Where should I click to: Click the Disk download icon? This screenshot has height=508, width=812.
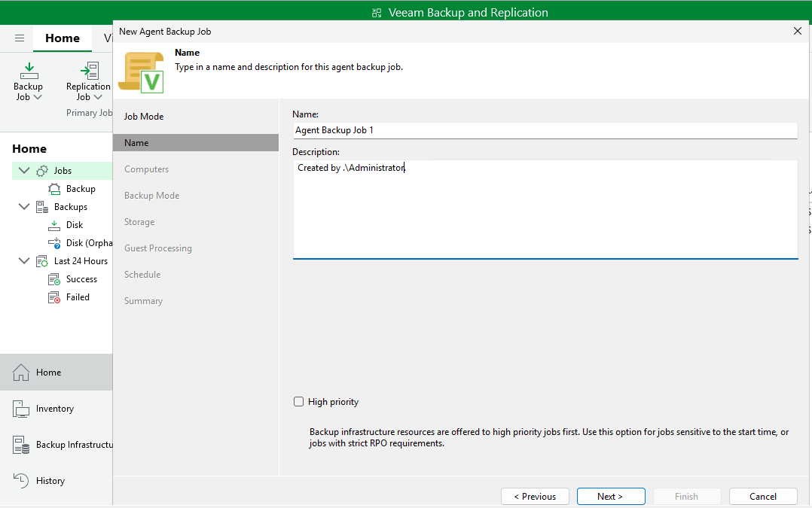pyautogui.click(x=54, y=225)
